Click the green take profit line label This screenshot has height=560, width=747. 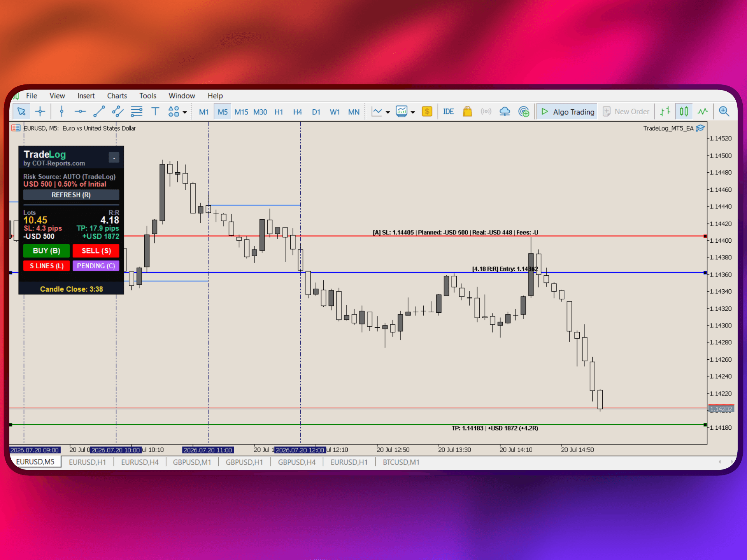(495, 428)
